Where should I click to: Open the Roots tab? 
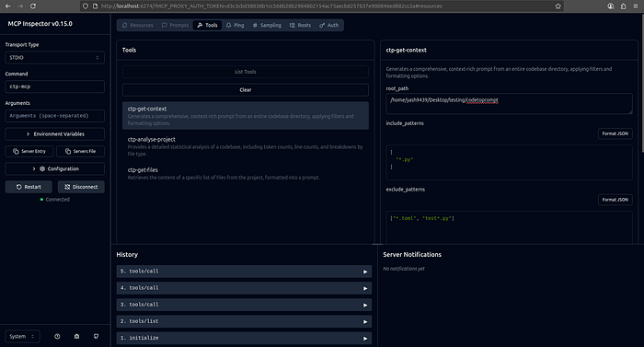300,25
